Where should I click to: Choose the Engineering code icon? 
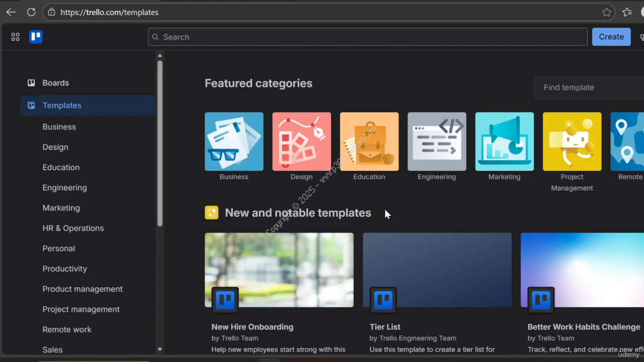(437, 142)
